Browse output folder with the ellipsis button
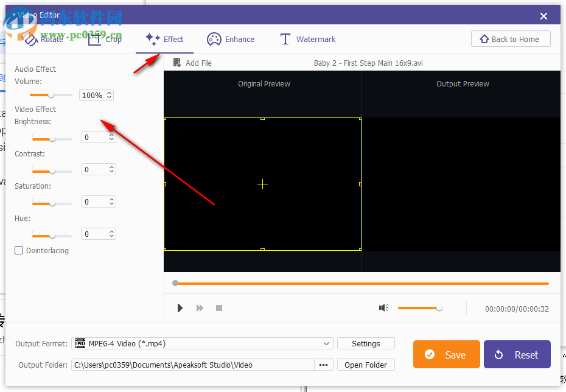Viewport: 566px width, 392px height. click(x=323, y=365)
